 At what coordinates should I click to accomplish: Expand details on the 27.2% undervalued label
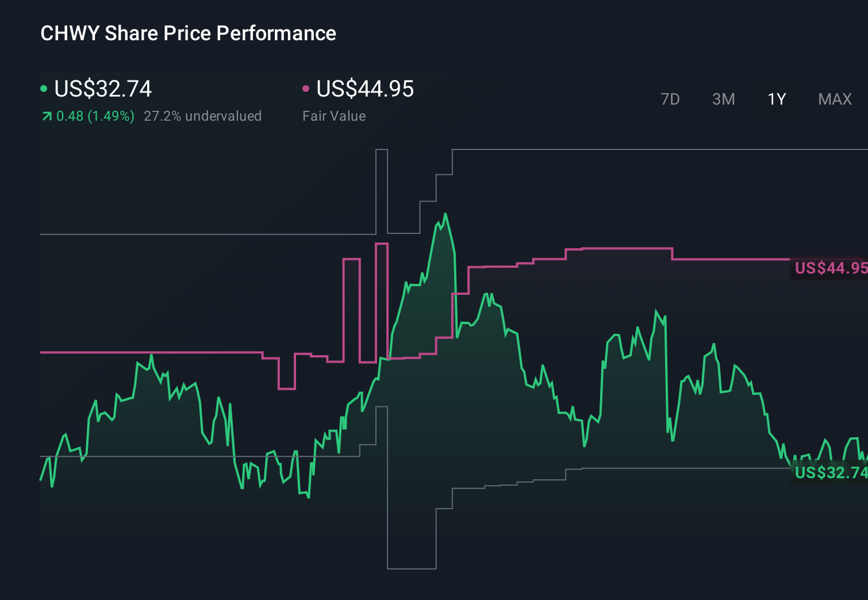pyautogui.click(x=204, y=116)
